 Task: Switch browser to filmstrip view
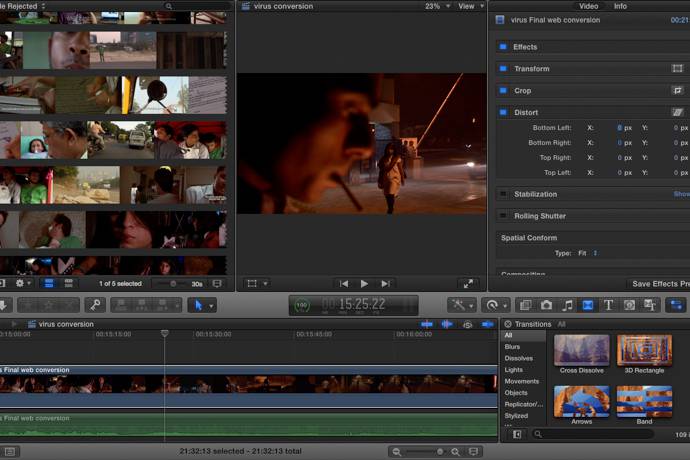[x=49, y=283]
